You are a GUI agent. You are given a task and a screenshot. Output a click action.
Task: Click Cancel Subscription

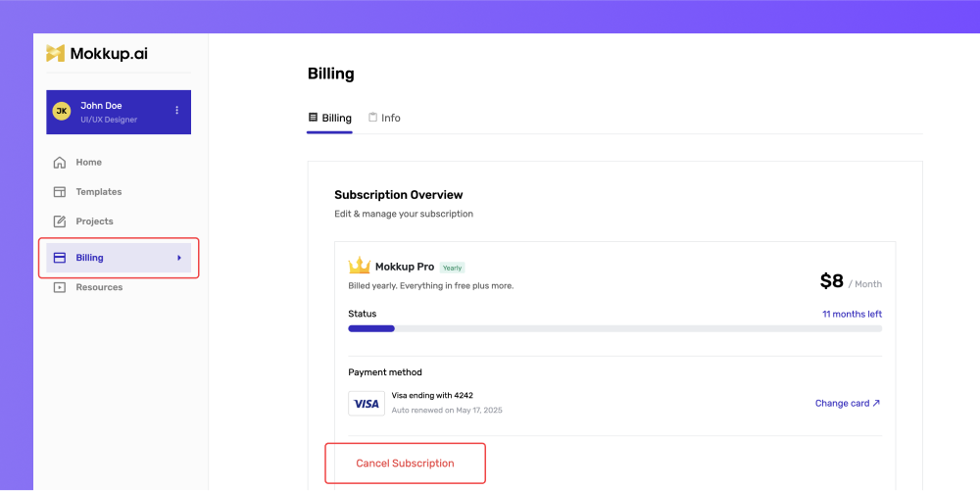click(405, 464)
